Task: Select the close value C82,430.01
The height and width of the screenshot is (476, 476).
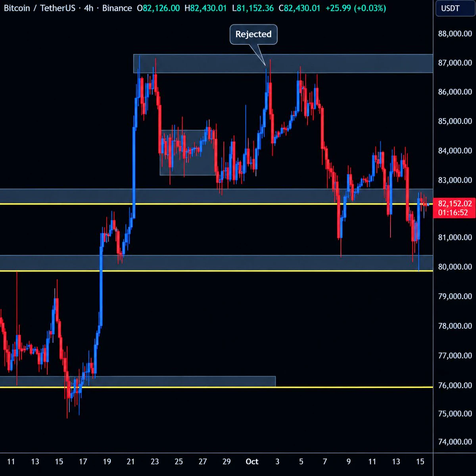Action: pos(299,8)
